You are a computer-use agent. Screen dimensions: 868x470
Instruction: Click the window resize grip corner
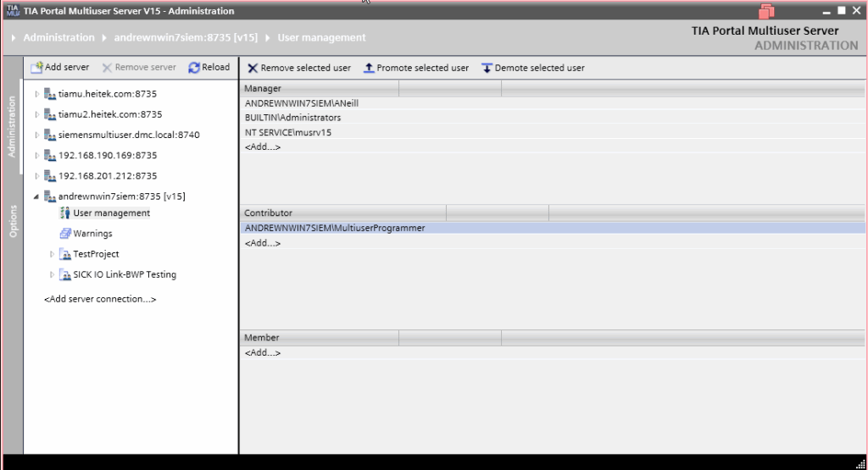[x=860, y=464]
